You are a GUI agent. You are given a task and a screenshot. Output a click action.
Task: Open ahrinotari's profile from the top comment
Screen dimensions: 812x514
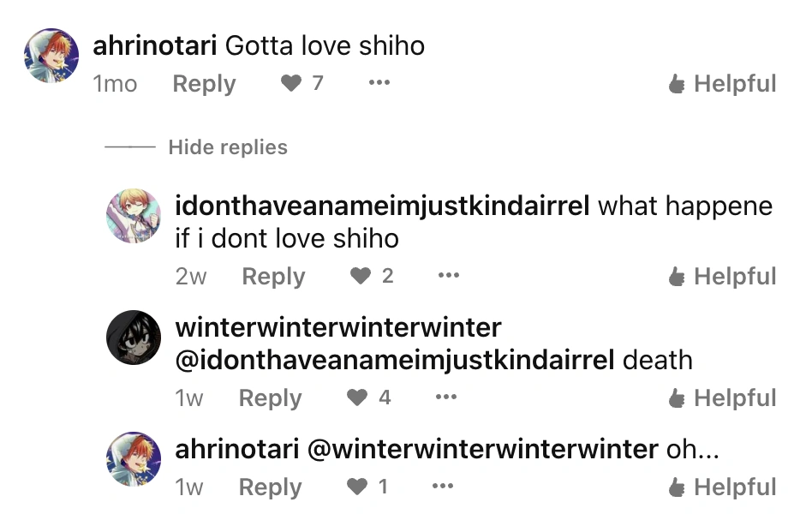tap(154, 45)
